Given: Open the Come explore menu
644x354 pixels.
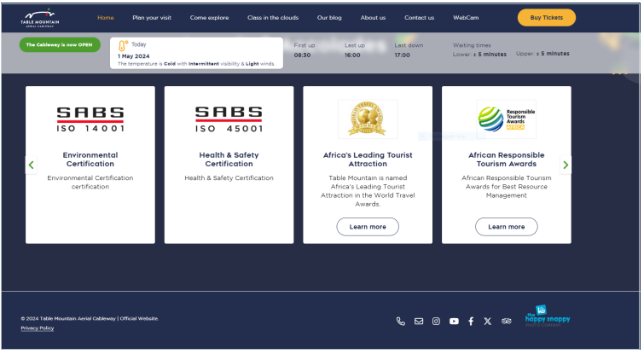Looking at the screenshot, I should coord(209,18).
